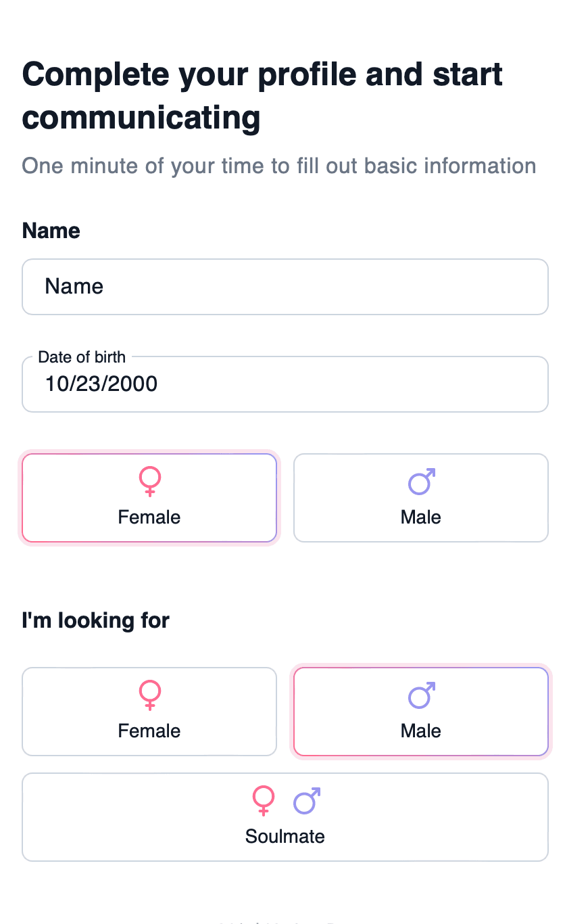
Task: Click the Name placeholder text
Action: click(x=74, y=287)
